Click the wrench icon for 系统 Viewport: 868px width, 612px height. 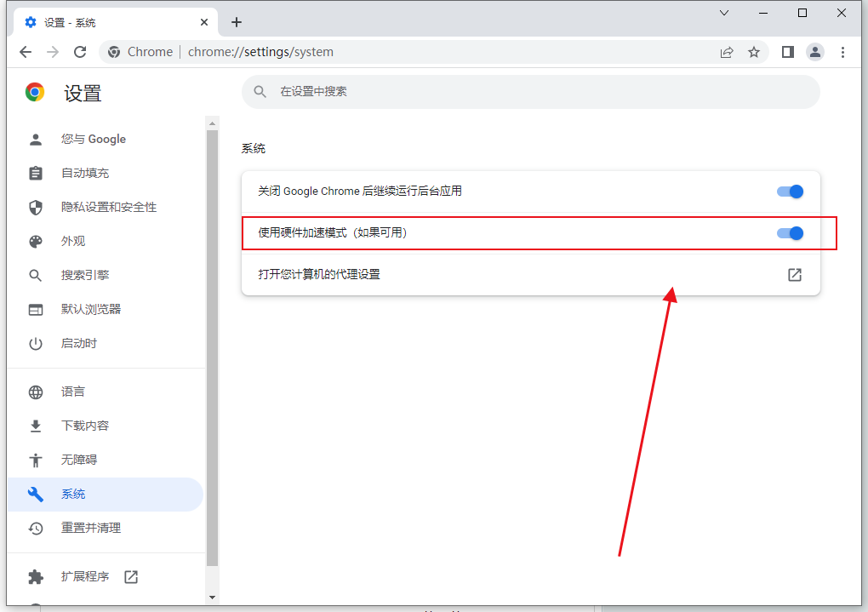pyautogui.click(x=36, y=494)
